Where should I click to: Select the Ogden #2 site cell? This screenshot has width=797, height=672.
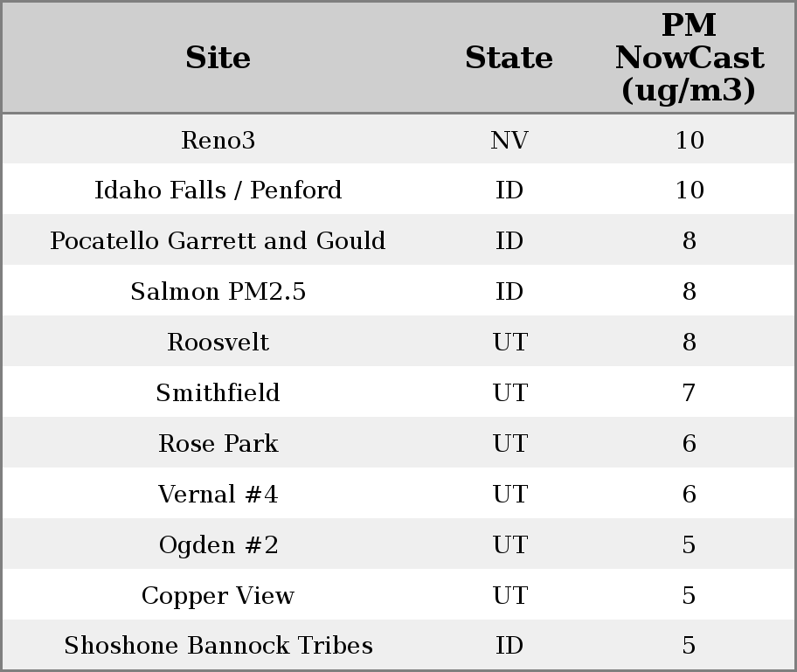(x=218, y=545)
